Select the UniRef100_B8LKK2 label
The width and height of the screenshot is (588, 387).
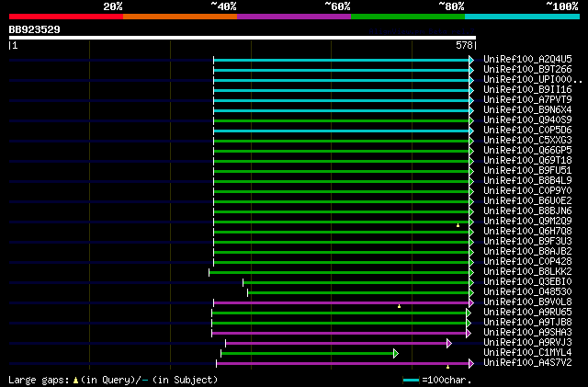click(527, 272)
